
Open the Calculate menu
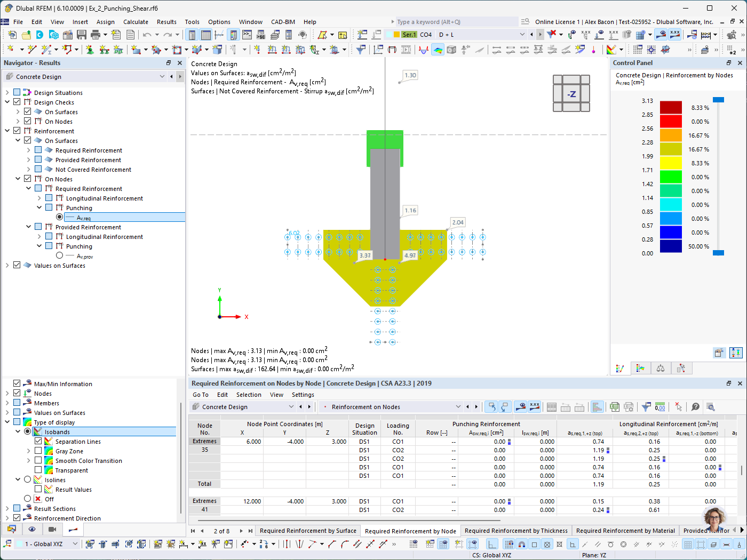[x=136, y=22]
